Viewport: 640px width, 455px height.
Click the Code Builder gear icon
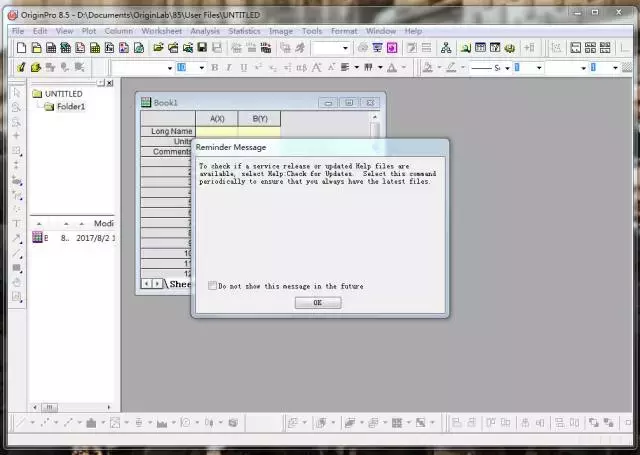click(510, 48)
